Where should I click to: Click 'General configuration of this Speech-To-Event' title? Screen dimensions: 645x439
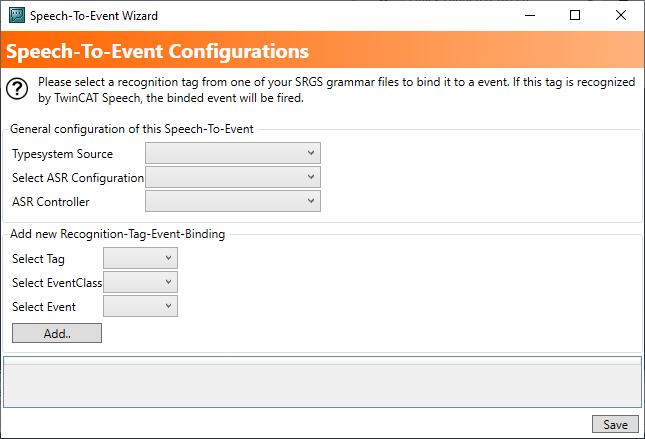click(x=132, y=129)
